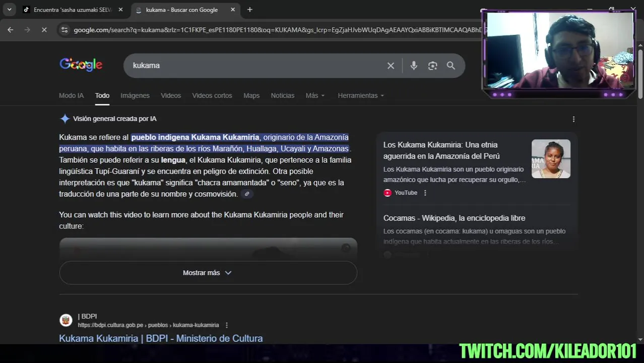Expand the Herramientas dropdown

(361, 95)
